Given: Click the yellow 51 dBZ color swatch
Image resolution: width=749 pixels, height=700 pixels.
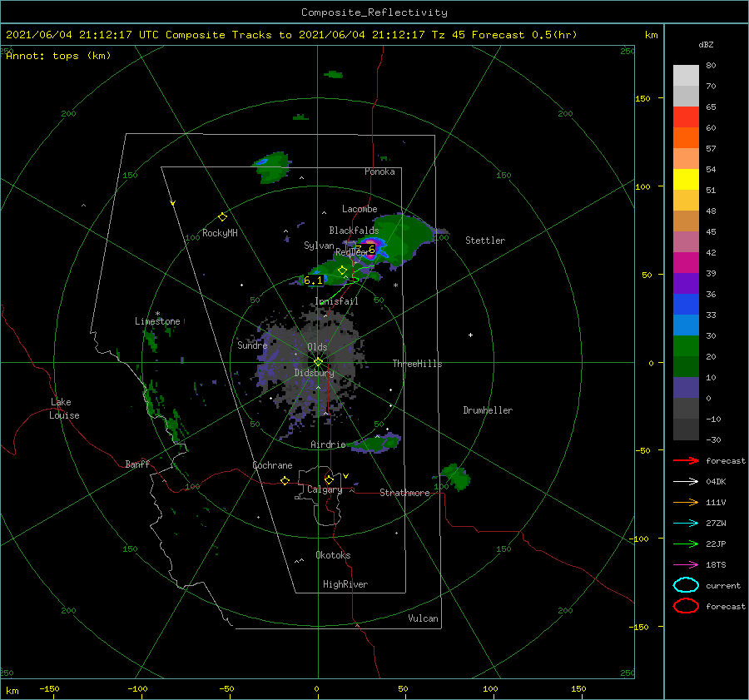Looking at the screenshot, I should point(686,179).
